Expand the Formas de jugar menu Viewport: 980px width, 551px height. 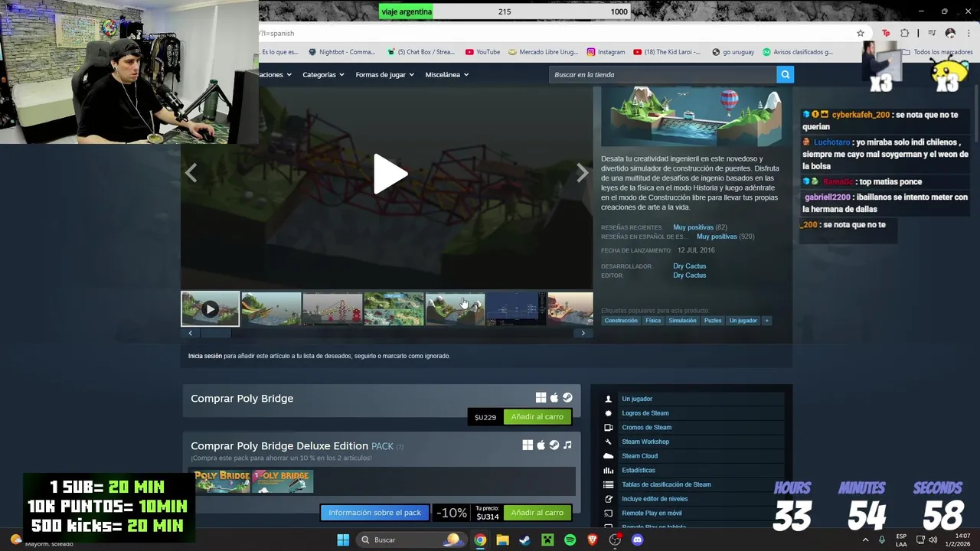[x=384, y=74]
